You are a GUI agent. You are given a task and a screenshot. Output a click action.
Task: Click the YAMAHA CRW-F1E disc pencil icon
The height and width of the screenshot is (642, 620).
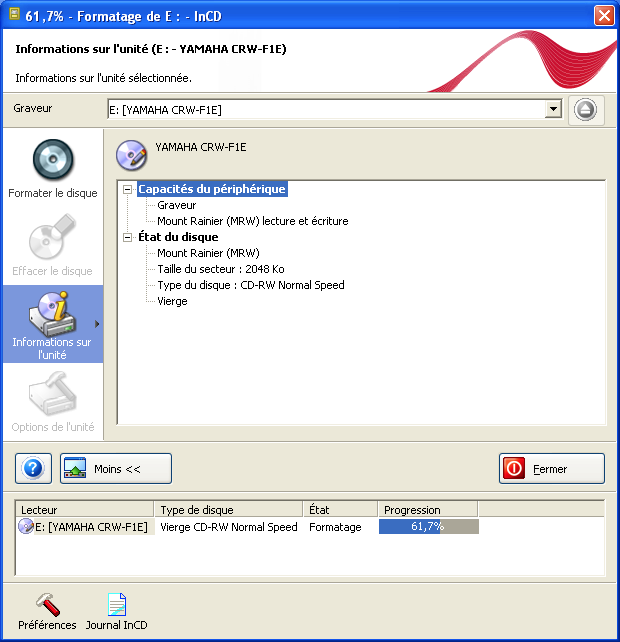click(131, 155)
